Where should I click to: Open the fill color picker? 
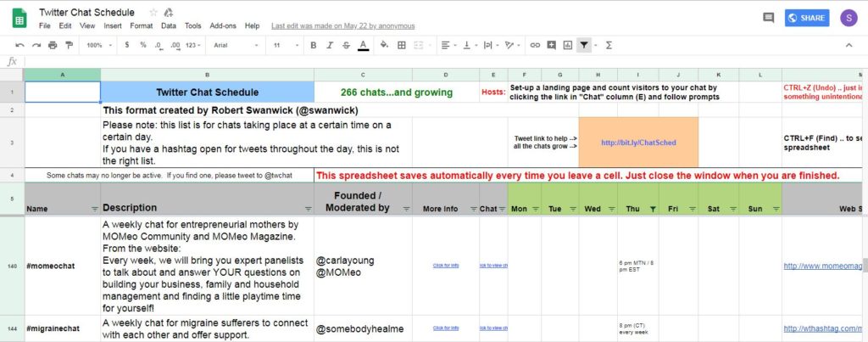(x=384, y=45)
